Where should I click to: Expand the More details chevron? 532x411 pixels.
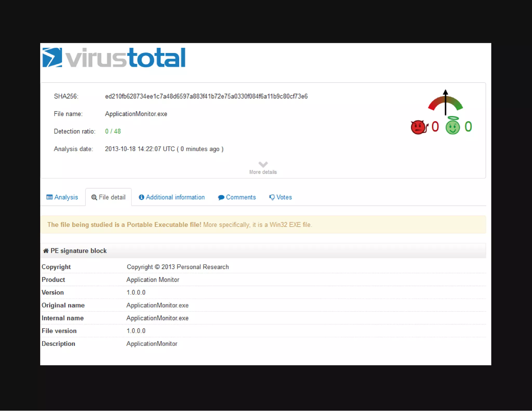(263, 164)
